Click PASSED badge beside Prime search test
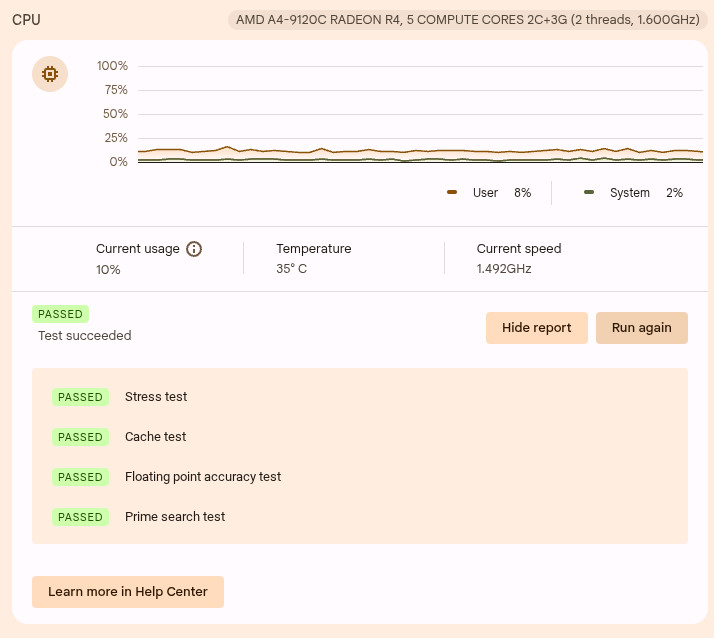The image size is (714, 638). 80,517
